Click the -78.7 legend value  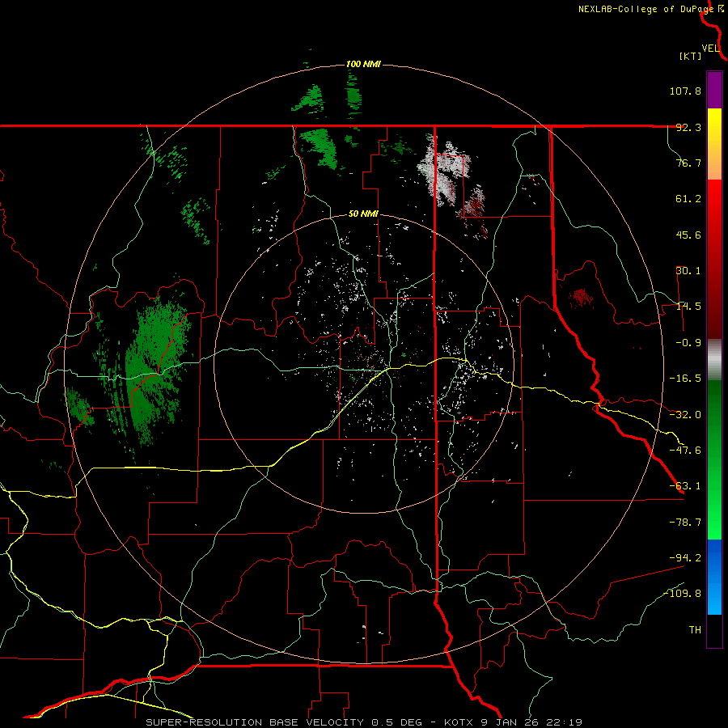click(685, 523)
